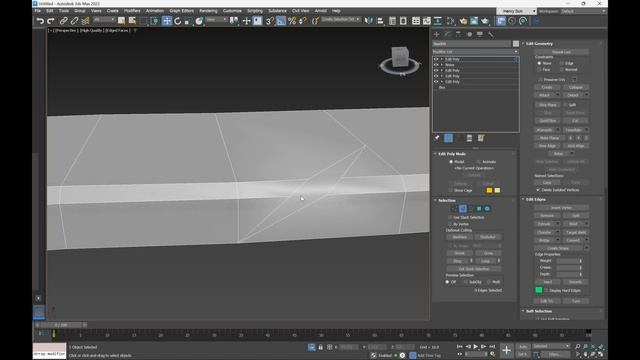This screenshot has height=360, width=640.
Task: Open the Modifier List dropdown
Action: coord(476,52)
